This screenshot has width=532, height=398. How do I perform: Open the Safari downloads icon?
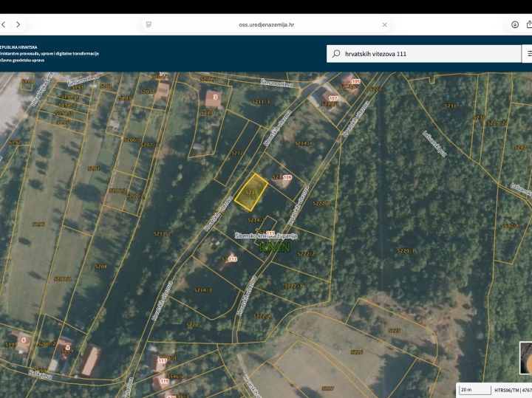(515, 24)
